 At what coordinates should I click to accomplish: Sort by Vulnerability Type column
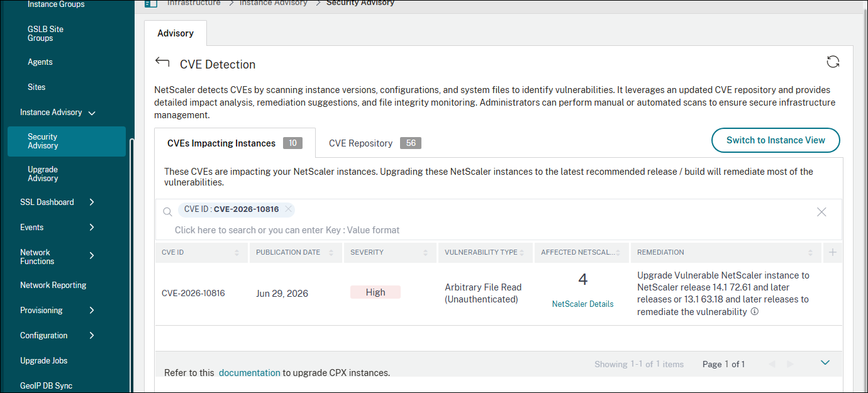[522, 252]
